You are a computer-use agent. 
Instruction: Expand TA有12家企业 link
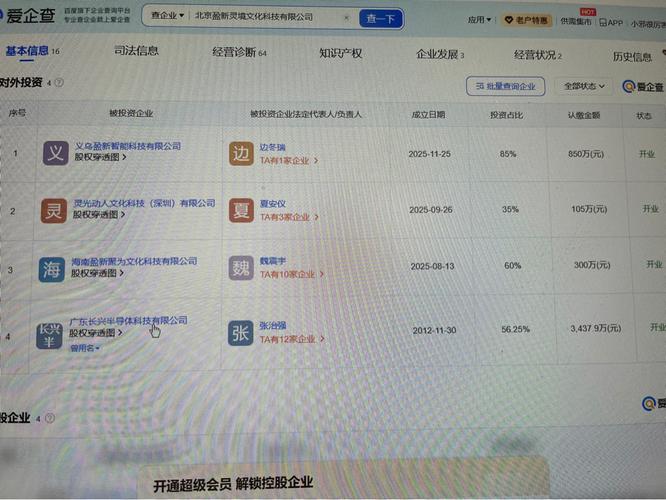coord(292,339)
